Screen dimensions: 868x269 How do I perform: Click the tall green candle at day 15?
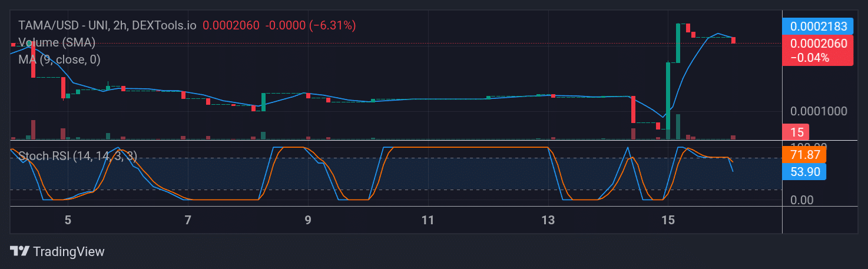[x=668, y=95]
